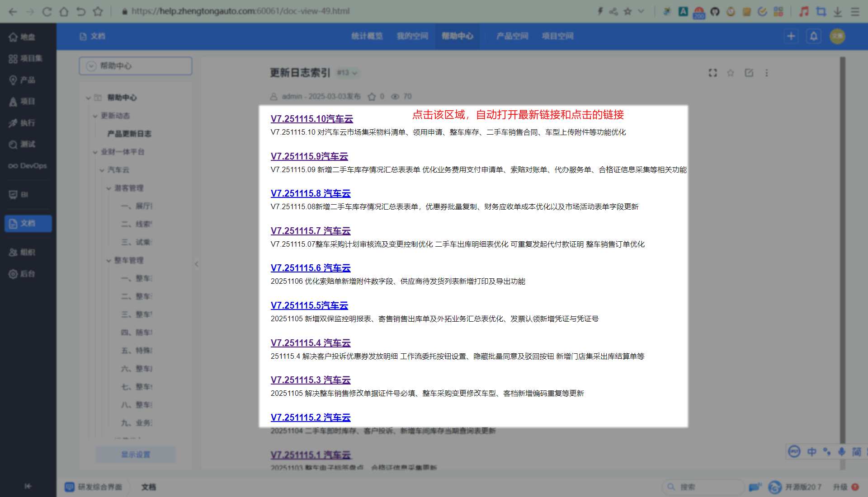Screen dimensions: 868x497
Task: Collapse the 整车管理 tree branch
Action: click(x=108, y=260)
